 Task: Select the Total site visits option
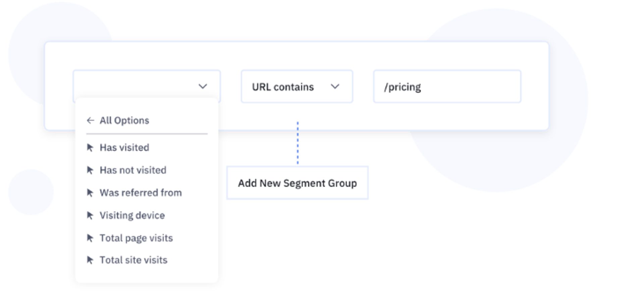click(x=133, y=260)
